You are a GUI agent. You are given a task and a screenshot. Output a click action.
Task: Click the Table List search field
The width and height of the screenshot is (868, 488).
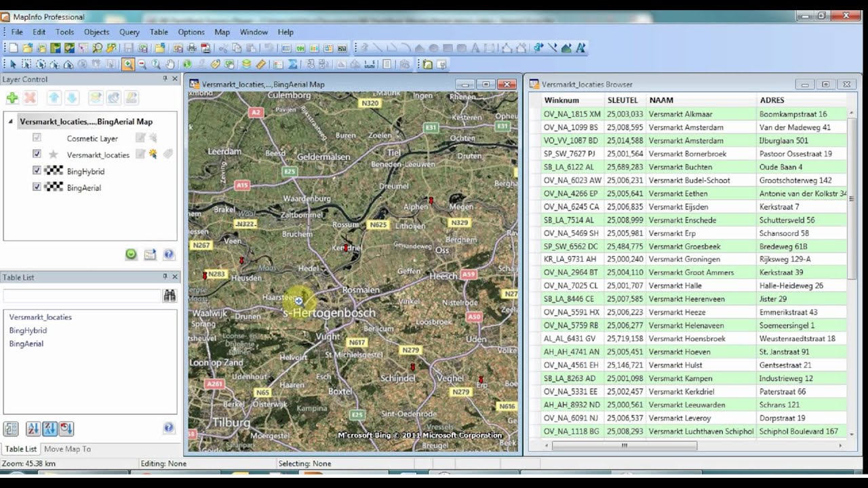81,296
